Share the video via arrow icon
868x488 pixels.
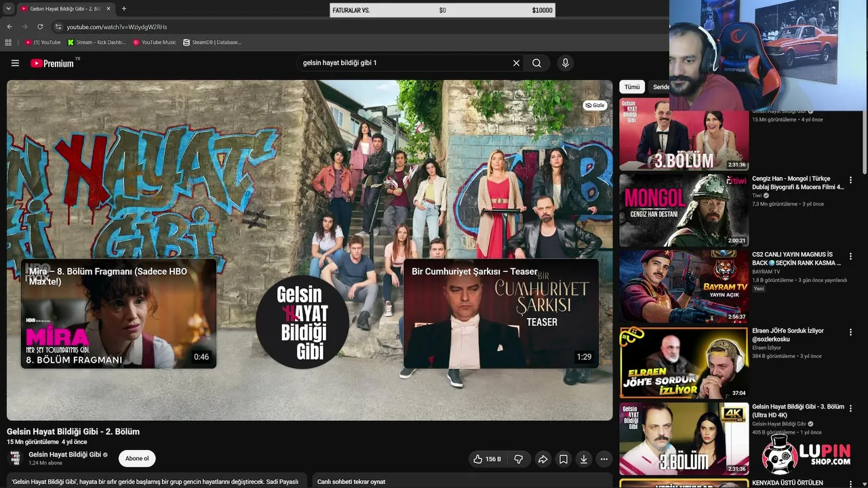[542, 459]
